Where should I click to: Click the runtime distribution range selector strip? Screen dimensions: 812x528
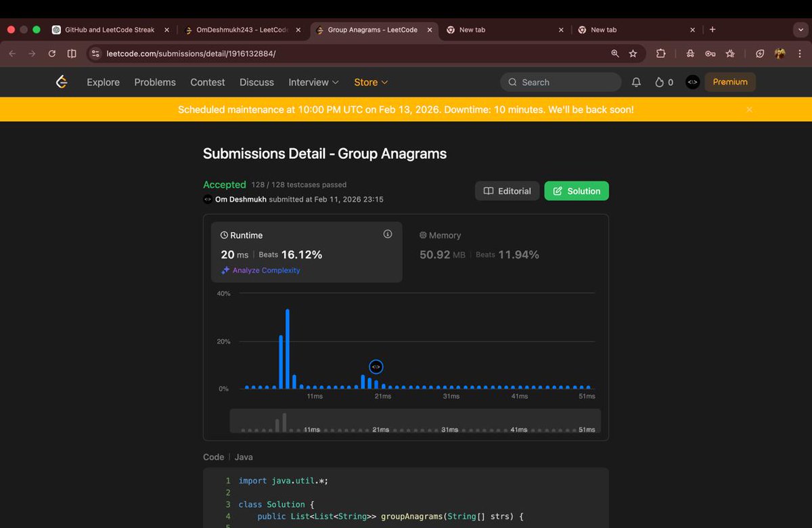pos(415,420)
